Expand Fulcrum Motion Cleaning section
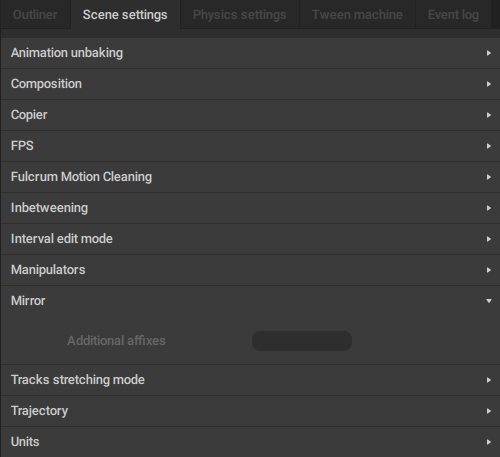Image resolution: width=500 pixels, height=457 pixels. (x=250, y=177)
